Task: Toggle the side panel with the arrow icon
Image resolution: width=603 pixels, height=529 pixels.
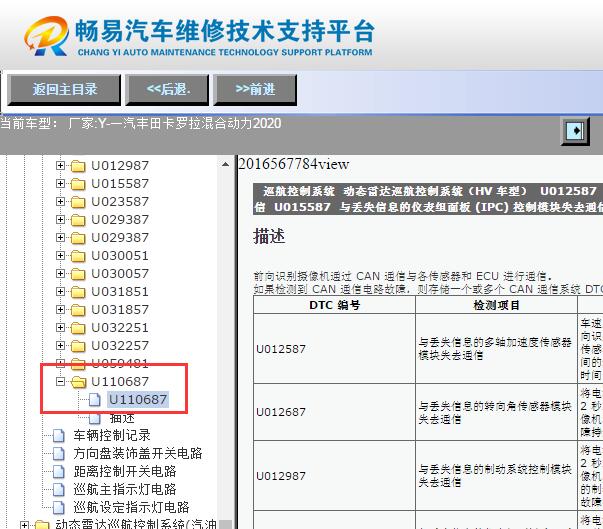Action: pos(575,131)
